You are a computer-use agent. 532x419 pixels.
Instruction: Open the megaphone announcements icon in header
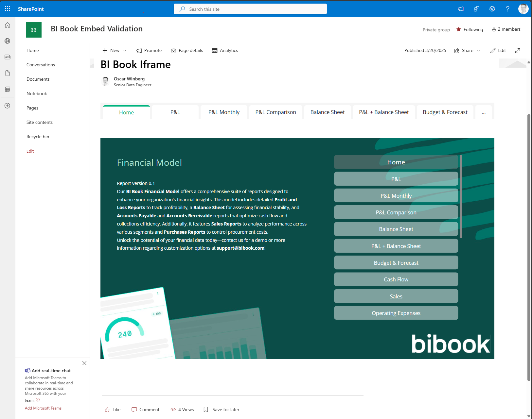461,9
